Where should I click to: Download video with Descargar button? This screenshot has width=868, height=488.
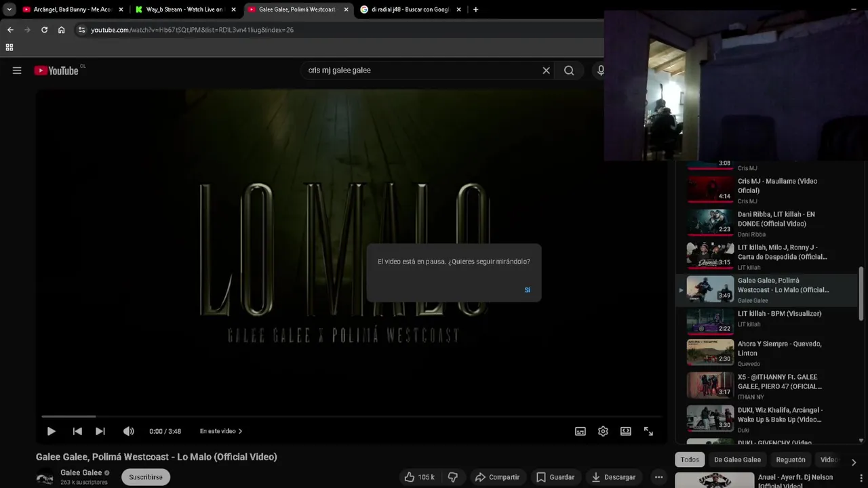(614, 477)
